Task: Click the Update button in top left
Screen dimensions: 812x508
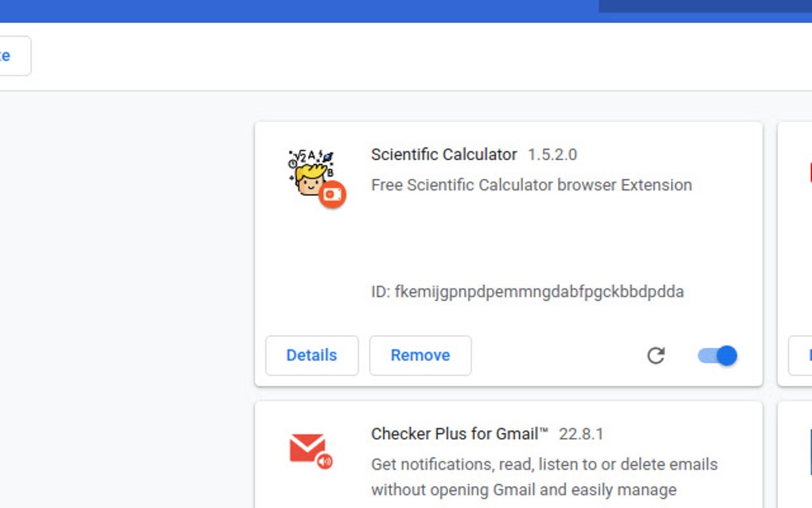Action: point(8,56)
